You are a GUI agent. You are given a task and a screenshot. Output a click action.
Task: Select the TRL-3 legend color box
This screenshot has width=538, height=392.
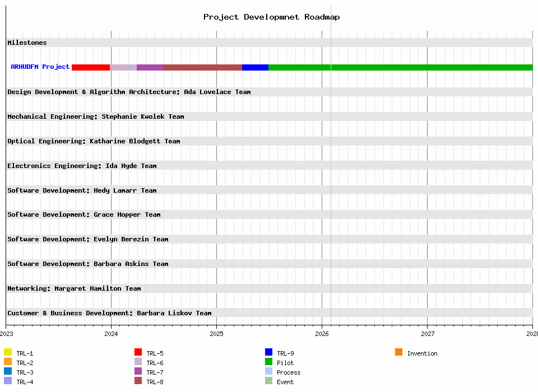8,371
